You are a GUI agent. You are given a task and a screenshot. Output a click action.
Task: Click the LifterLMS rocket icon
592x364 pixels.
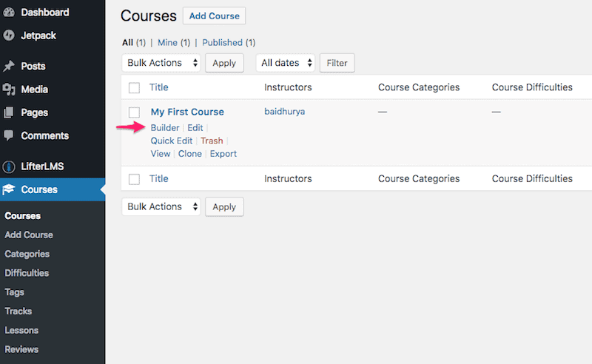click(9, 166)
